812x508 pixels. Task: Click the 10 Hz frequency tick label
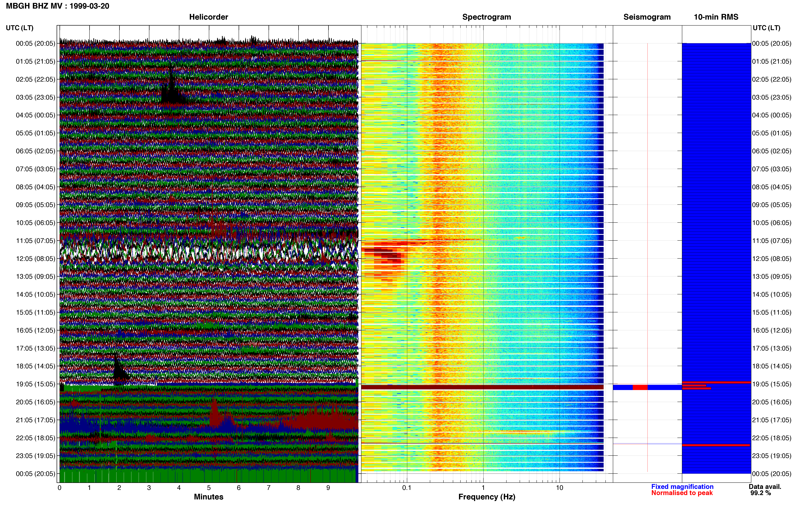click(559, 488)
